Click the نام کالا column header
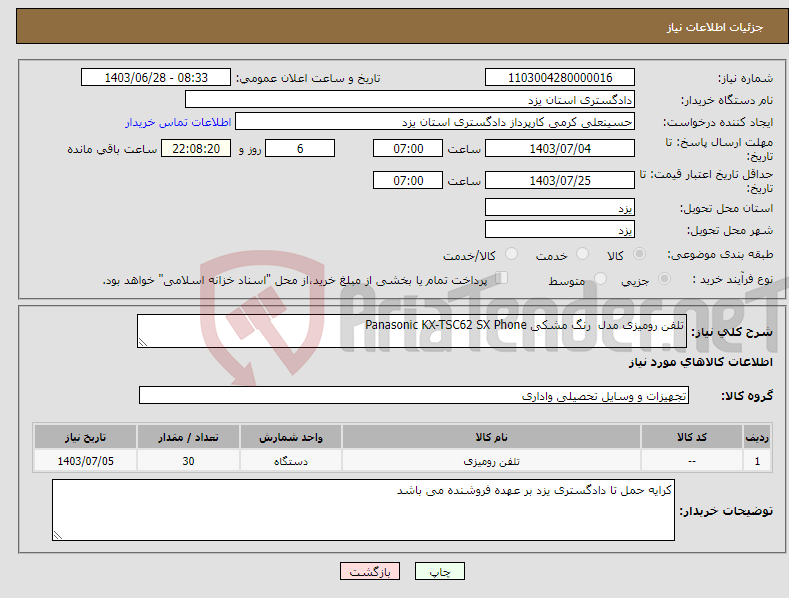Screen dimensions: 789x598 [491, 437]
